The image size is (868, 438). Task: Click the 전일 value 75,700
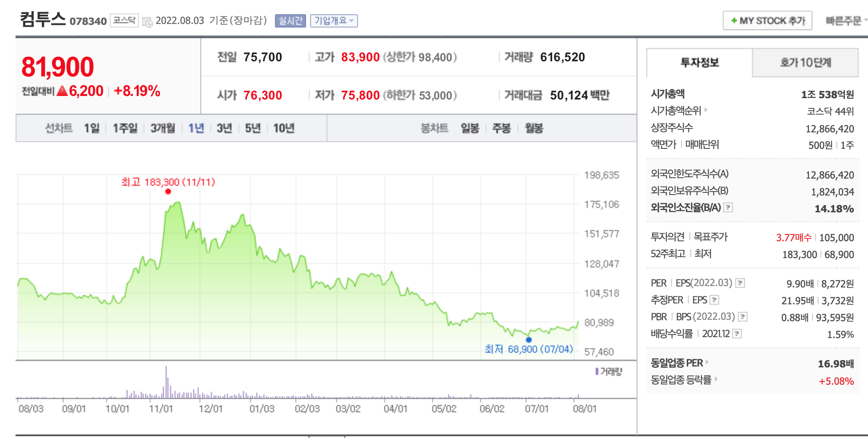[263, 57]
